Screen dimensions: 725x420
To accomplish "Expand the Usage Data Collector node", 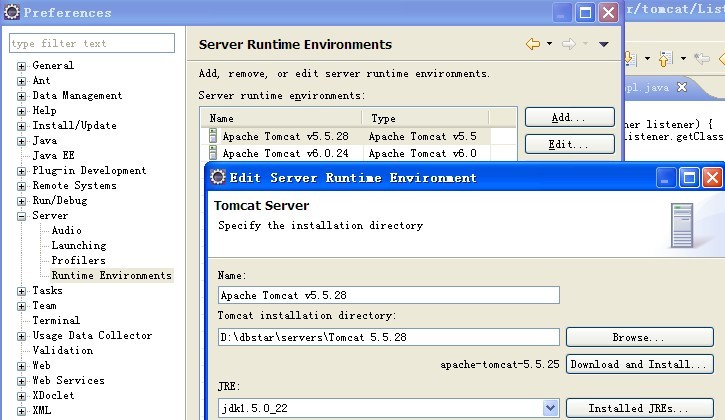I will [x=21, y=336].
